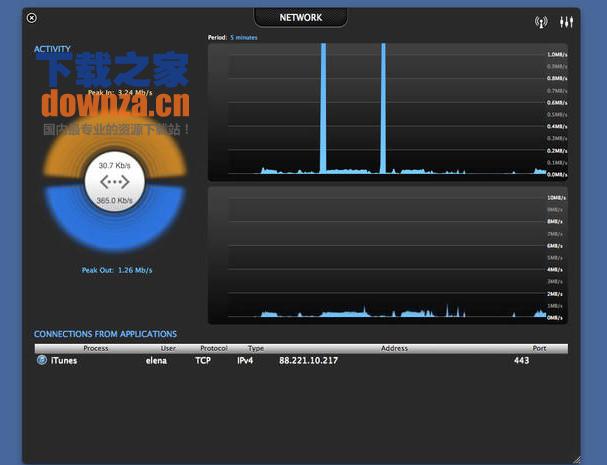This screenshot has height=465, width=607.
Task: Click the wireless antenna icon
Action: 542,22
